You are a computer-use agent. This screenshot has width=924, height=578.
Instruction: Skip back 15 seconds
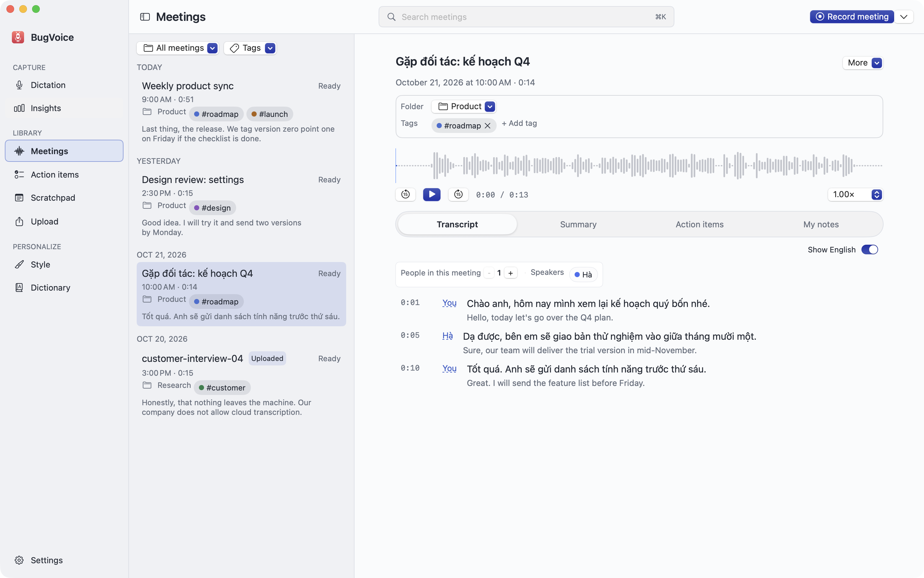(406, 195)
